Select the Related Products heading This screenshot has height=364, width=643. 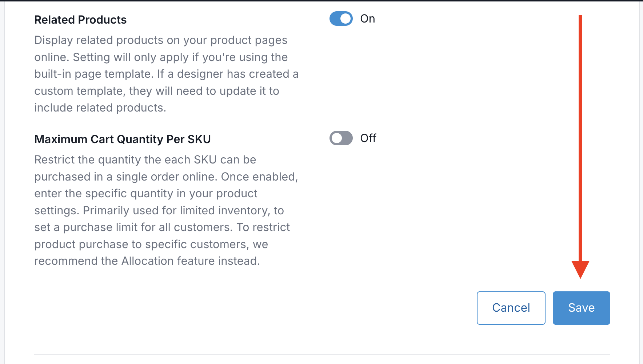[x=80, y=20]
